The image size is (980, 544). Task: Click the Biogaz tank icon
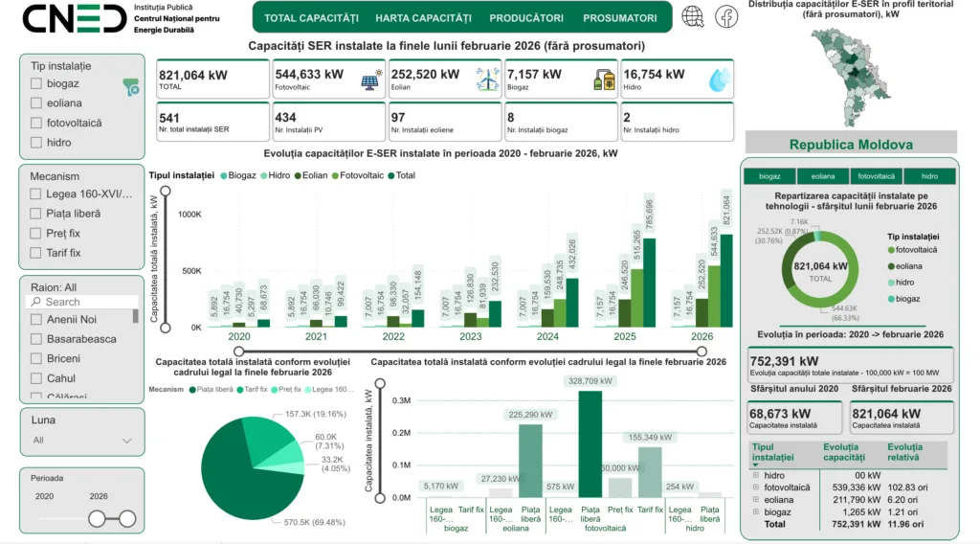point(603,80)
